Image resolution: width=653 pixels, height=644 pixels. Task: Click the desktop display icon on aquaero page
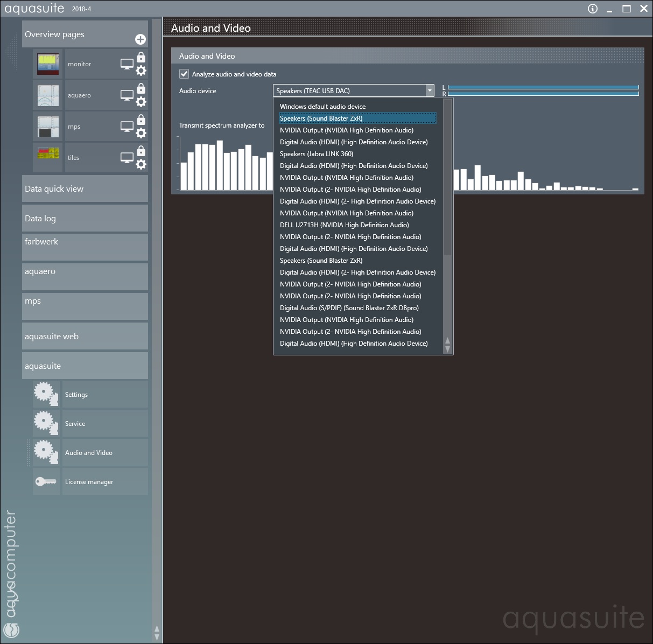pyautogui.click(x=127, y=95)
